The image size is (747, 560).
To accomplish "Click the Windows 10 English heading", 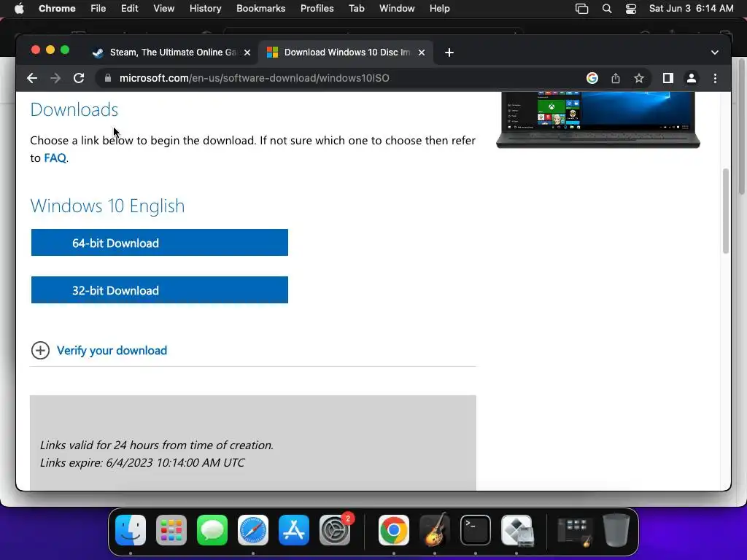I will (108, 206).
